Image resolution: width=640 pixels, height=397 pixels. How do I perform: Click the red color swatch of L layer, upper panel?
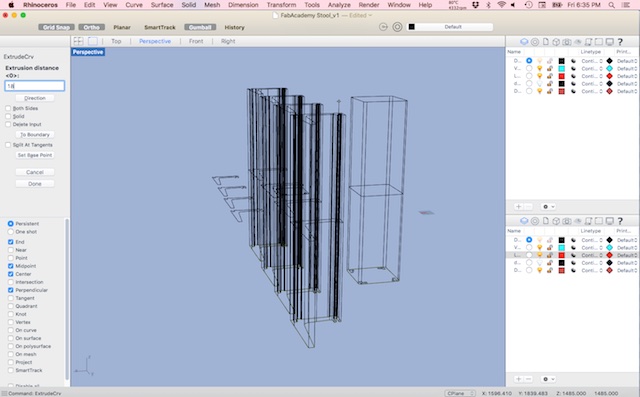point(562,76)
